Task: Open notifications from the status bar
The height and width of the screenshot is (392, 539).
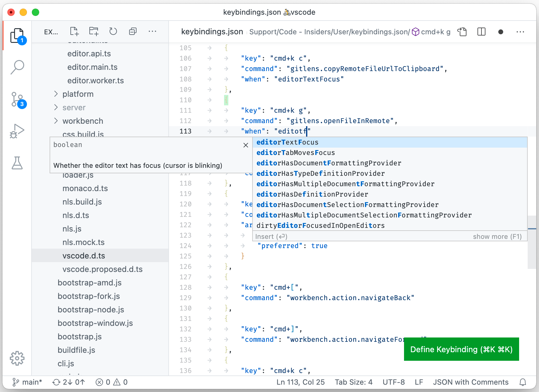Action: (x=523, y=382)
